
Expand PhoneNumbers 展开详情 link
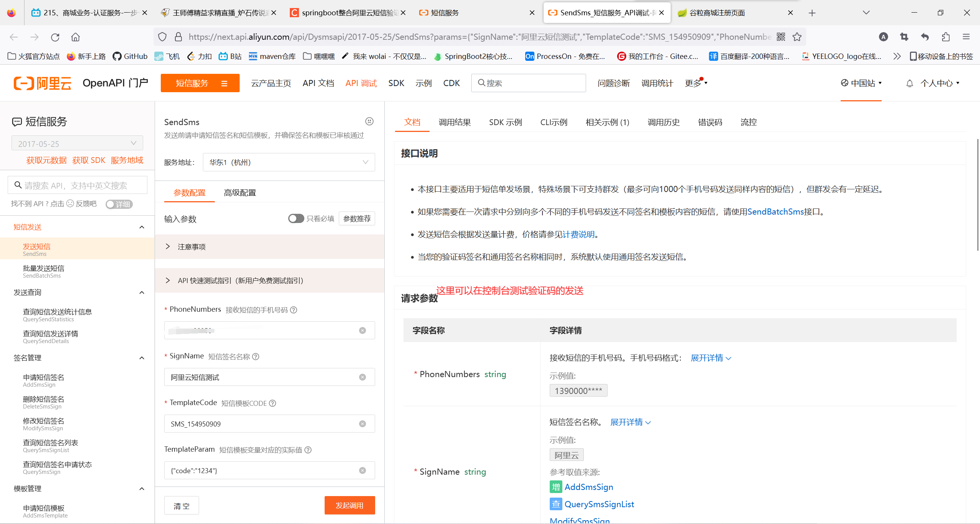[x=711, y=358]
